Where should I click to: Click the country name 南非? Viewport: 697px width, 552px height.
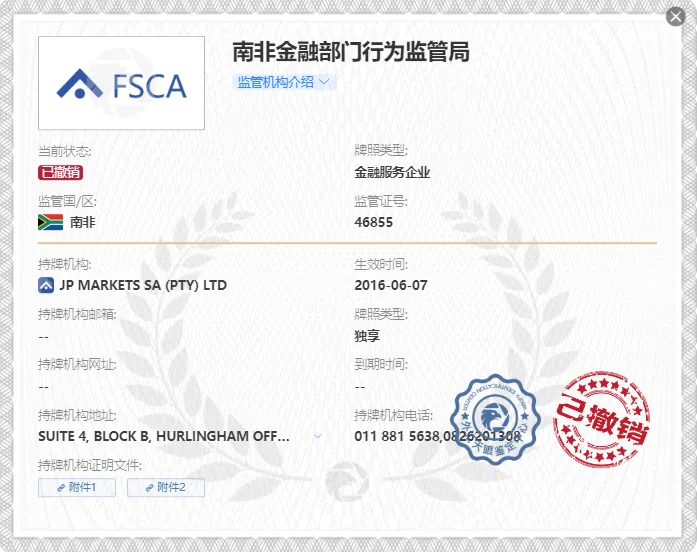[x=83, y=222]
